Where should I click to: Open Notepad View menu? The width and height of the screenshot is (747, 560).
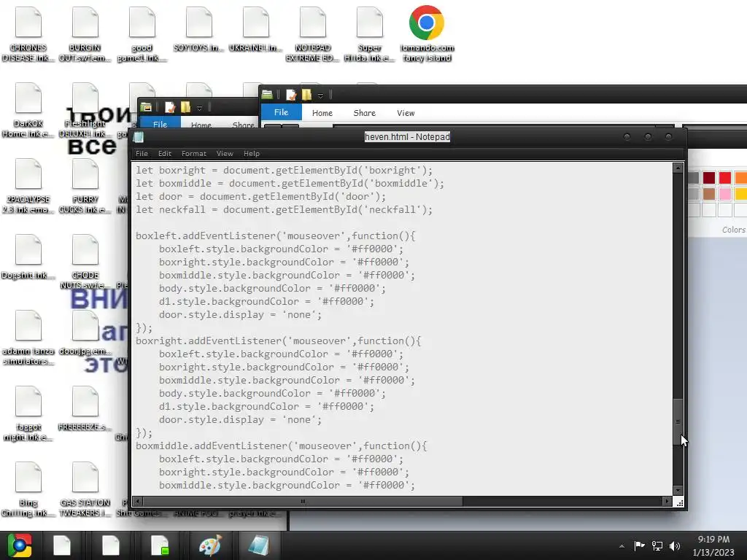pyautogui.click(x=225, y=153)
